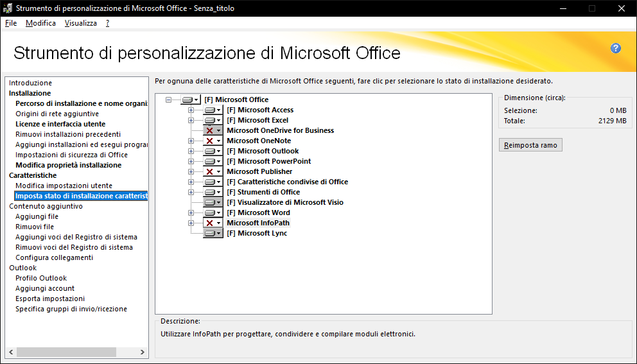Select the Outlook section heading in sidebar
Viewport: 637px width, 364px height.
(x=22, y=268)
